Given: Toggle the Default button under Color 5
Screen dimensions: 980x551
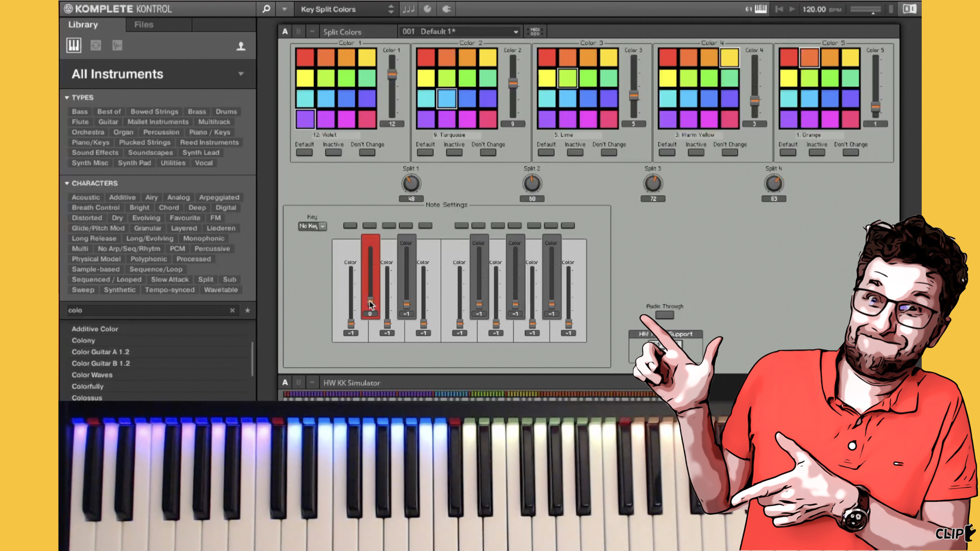Looking at the screenshot, I should pyautogui.click(x=788, y=153).
